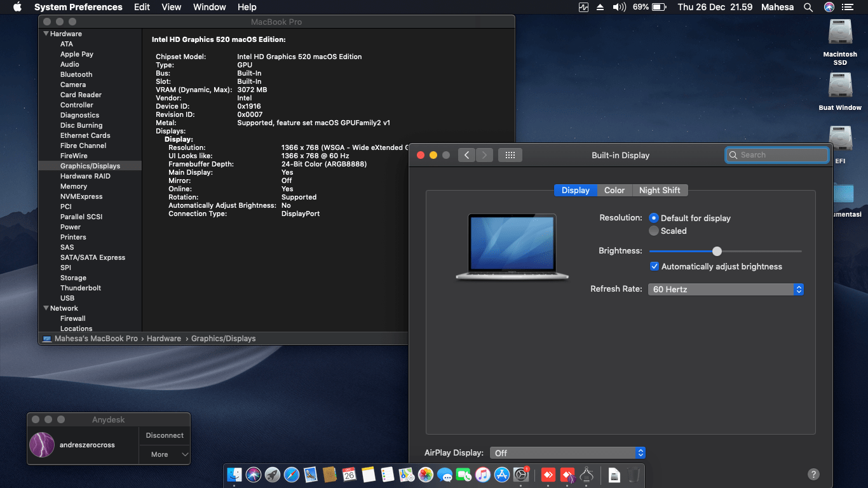
Task: Open the Refresh Rate 60 Hertz dropdown
Action: pos(726,289)
